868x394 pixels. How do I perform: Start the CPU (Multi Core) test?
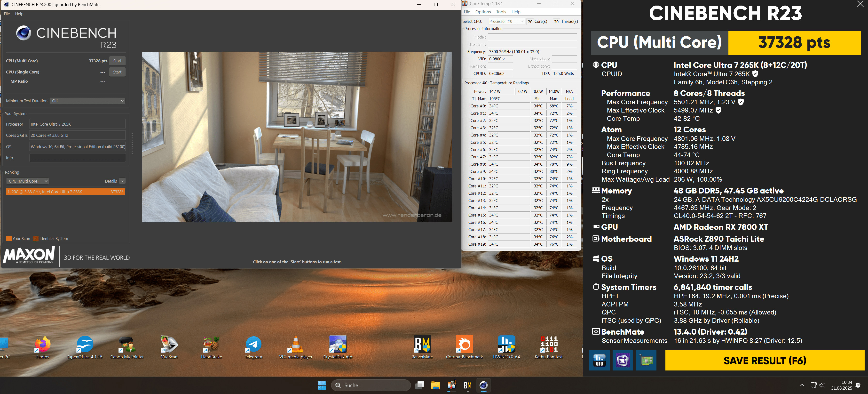coord(117,61)
